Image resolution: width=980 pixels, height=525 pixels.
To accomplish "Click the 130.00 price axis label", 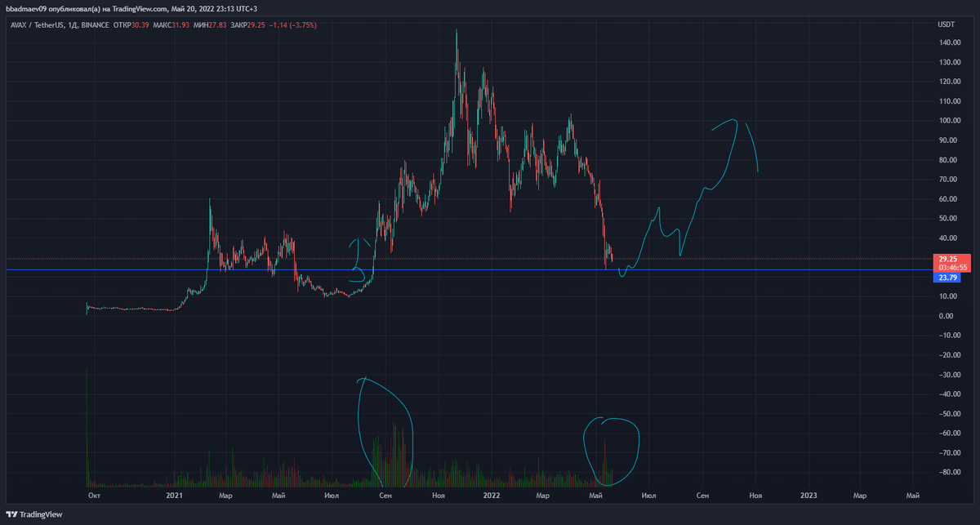I will coord(949,62).
